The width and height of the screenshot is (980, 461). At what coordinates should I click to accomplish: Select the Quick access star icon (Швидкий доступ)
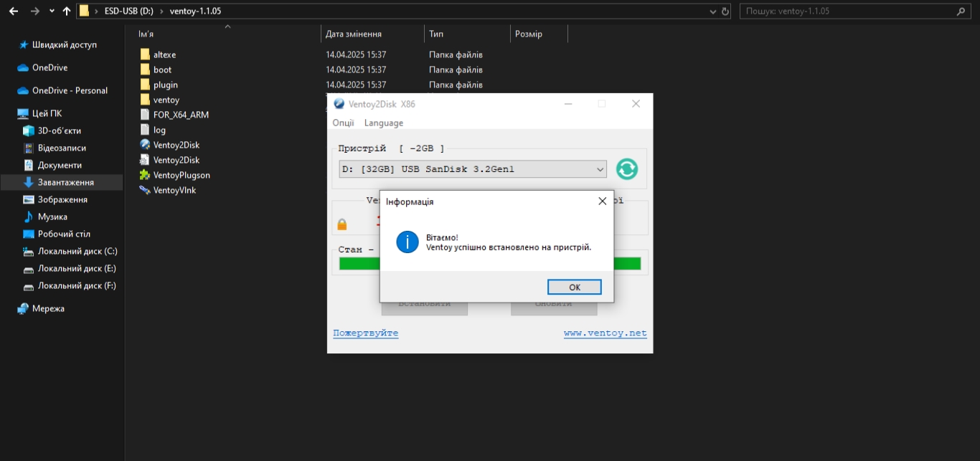tap(24, 44)
